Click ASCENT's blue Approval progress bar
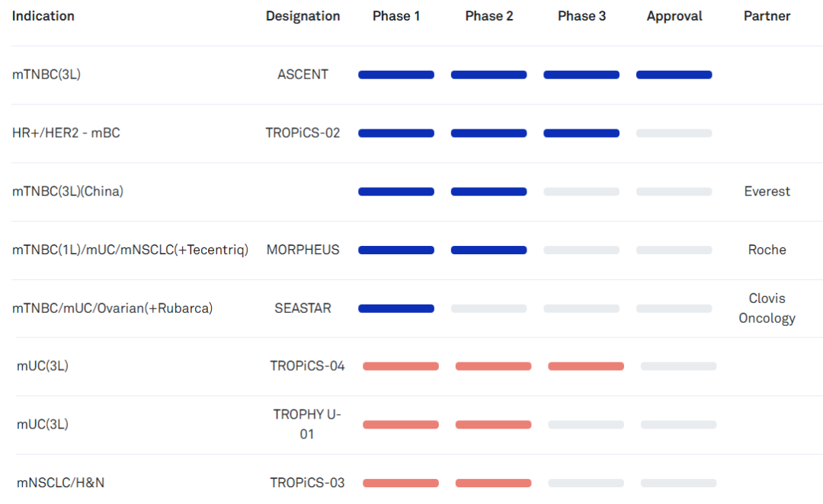 674,75
